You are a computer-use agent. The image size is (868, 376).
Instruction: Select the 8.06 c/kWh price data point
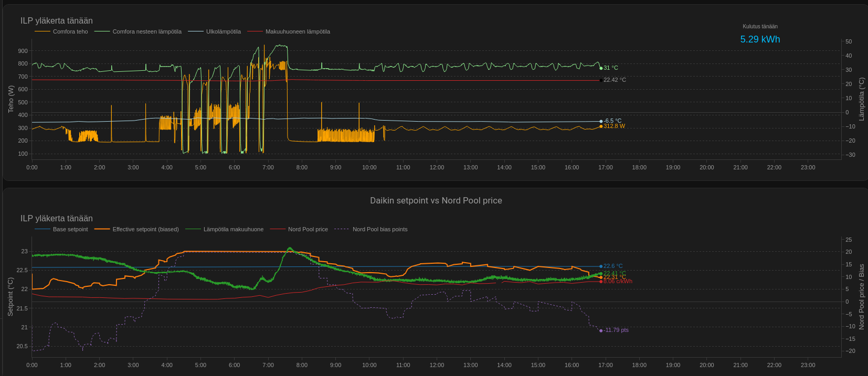tap(601, 282)
